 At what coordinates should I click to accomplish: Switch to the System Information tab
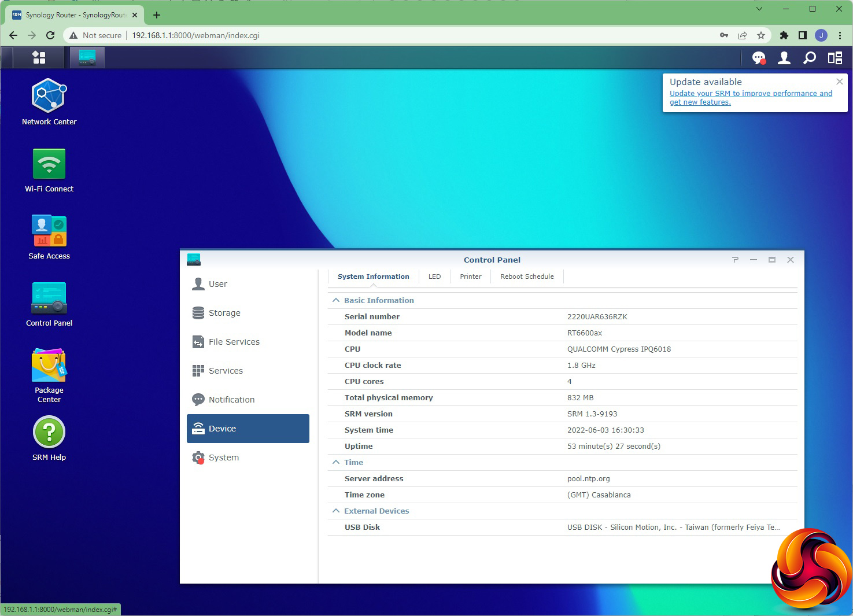tap(374, 276)
